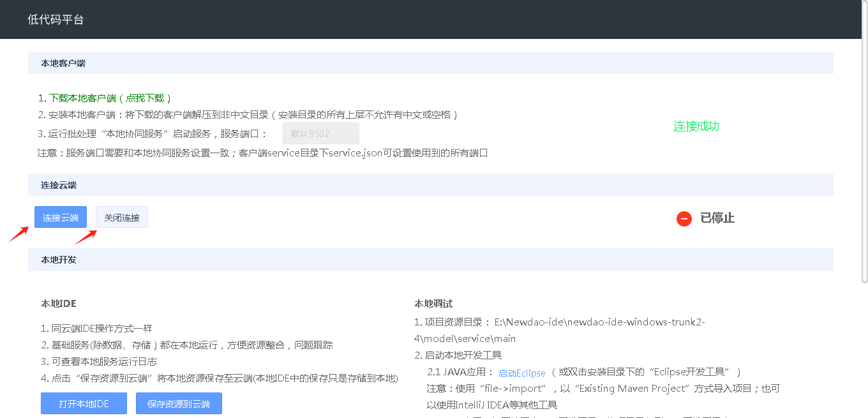Click the 运行批处理 instruction text
868x418 pixels.
point(153,134)
